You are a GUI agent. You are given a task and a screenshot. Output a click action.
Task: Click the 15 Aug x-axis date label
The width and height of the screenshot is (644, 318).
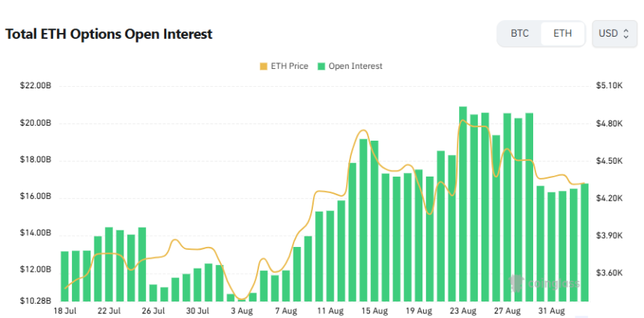pyautogui.click(x=376, y=311)
